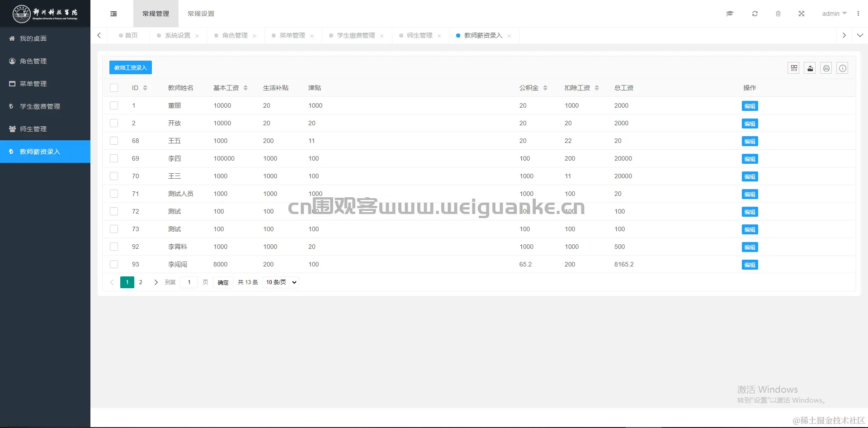Viewport: 868px width, 428px height.
Task: Click the graduation cap icon in the header
Action: (x=730, y=14)
